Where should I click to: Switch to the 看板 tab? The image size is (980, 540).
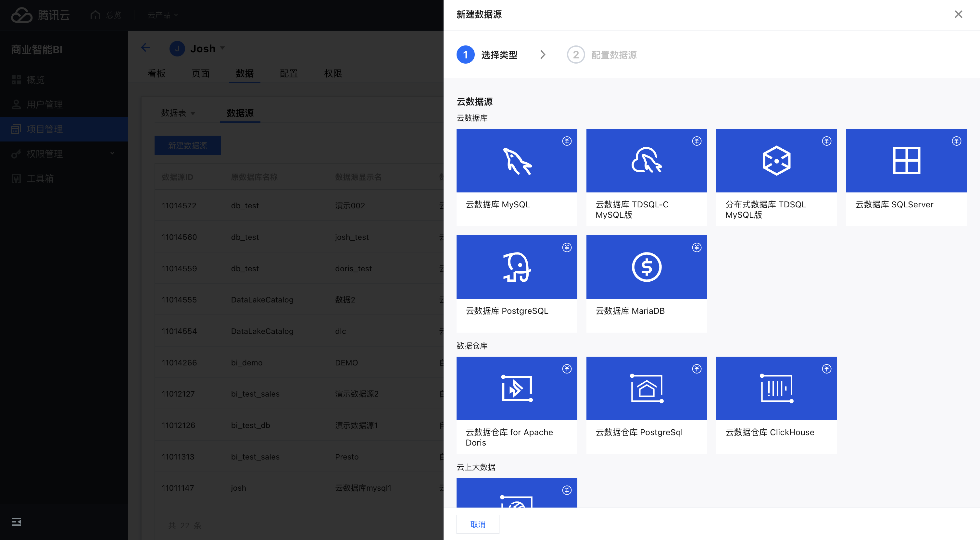click(x=157, y=73)
